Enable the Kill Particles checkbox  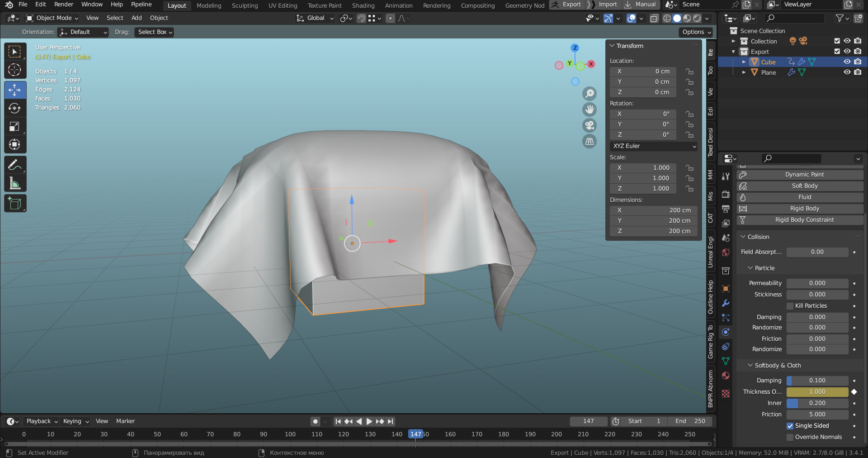[790, 306]
